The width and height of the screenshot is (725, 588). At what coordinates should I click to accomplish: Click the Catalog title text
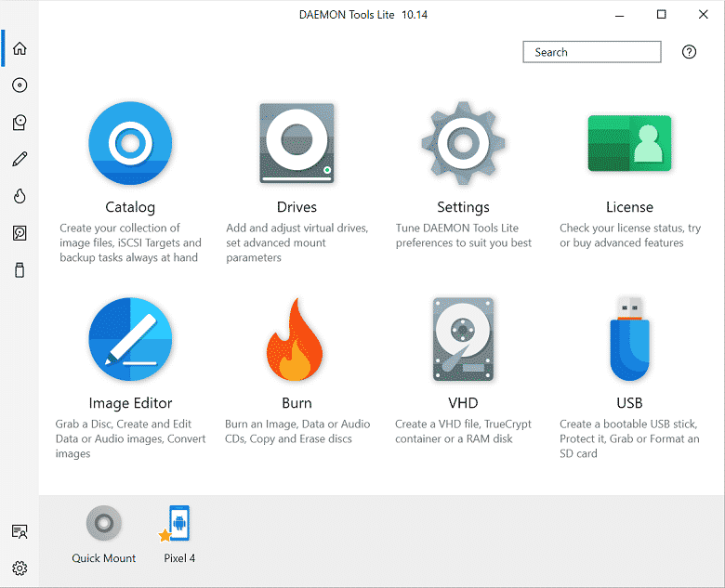pos(130,207)
